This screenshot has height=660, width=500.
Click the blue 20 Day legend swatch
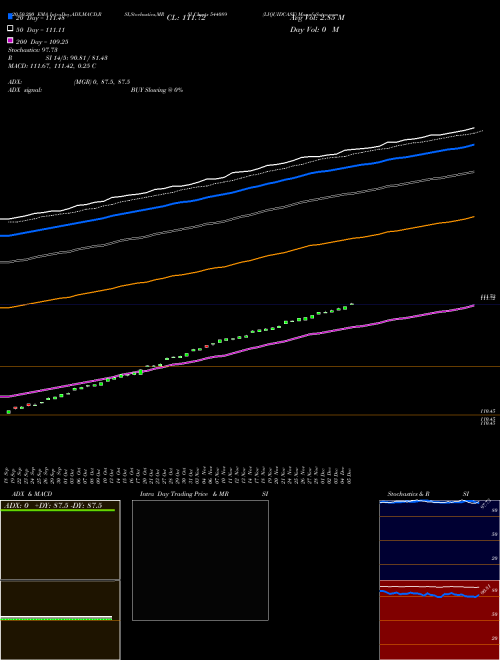pos(10,17)
